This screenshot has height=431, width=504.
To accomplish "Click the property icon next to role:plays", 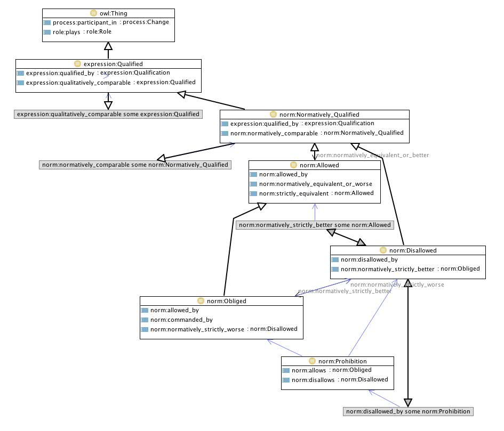I will tap(47, 32).
